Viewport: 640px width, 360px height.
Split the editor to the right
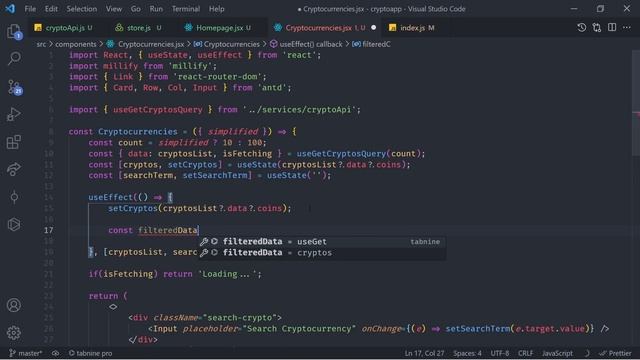(612, 27)
